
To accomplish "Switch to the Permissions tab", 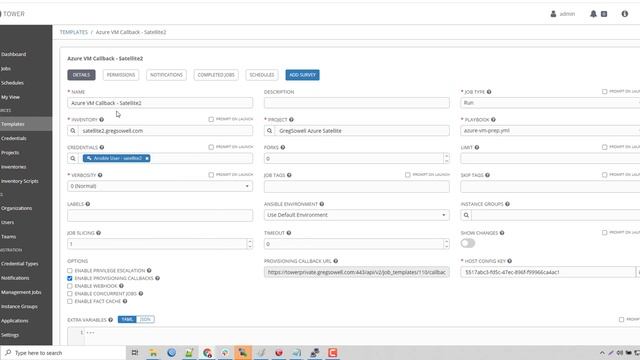I will (121, 75).
